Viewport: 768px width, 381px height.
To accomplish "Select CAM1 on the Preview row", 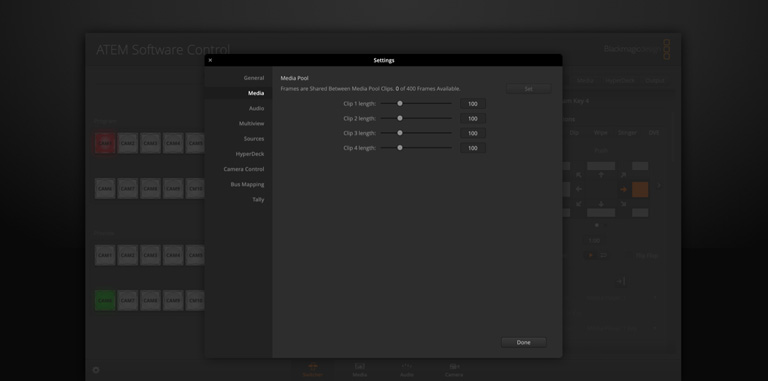I will pos(105,255).
